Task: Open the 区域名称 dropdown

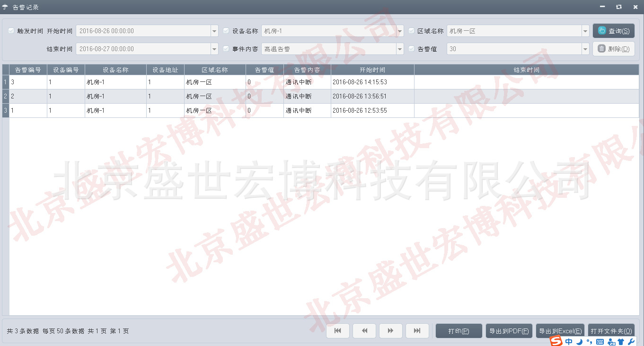Action: 585,30
